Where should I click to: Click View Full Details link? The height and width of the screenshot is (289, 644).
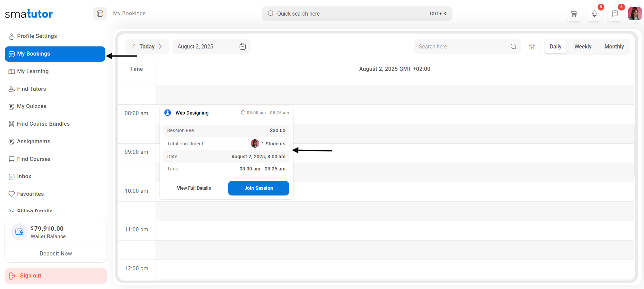(x=194, y=188)
